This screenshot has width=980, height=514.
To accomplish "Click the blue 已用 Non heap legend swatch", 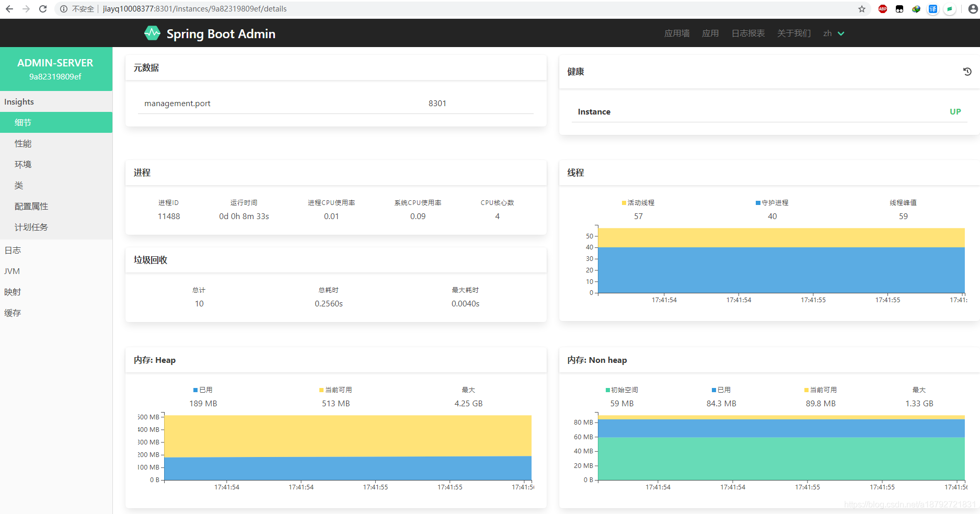I will pyautogui.click(x=714, y=390).
